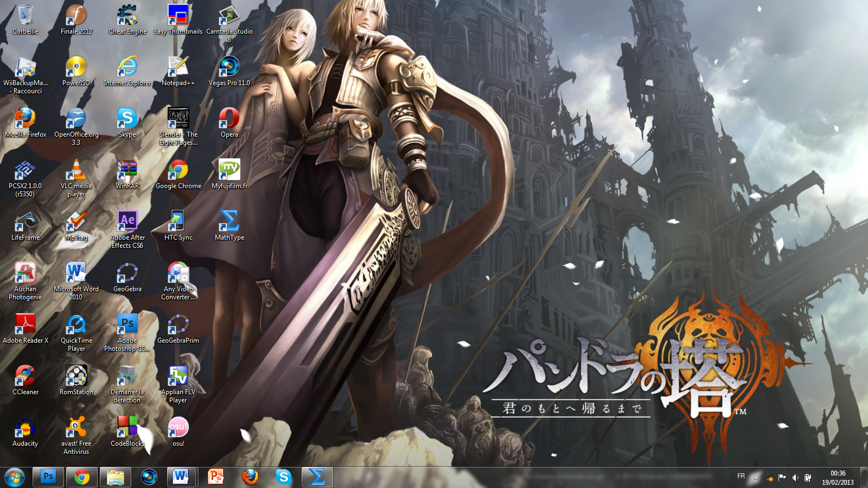Open Skype from the taskbar

click(284, 477)
